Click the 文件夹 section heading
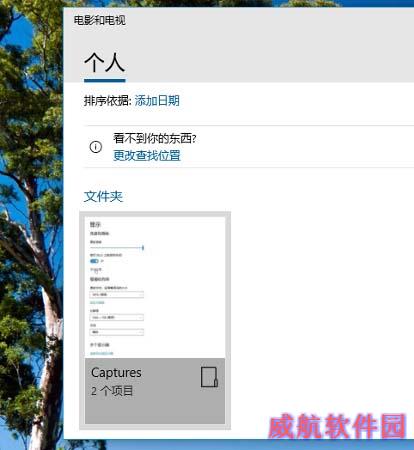 tap(103, 196)
